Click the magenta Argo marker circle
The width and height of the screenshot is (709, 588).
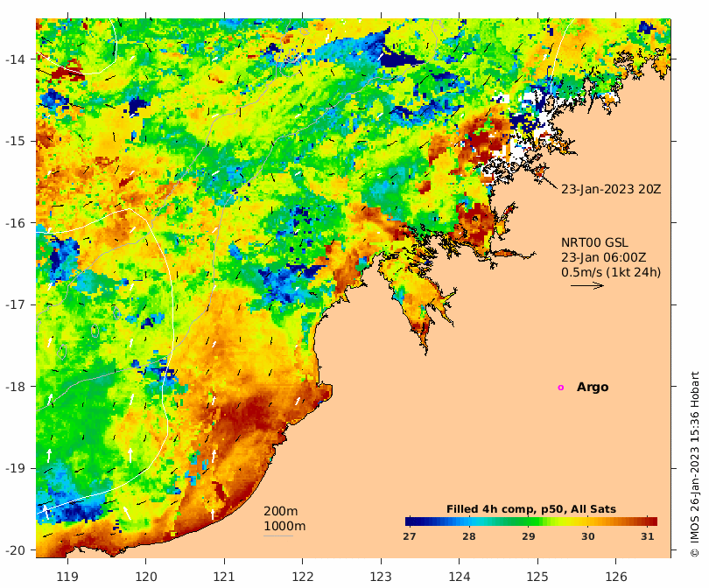point(561,388)
